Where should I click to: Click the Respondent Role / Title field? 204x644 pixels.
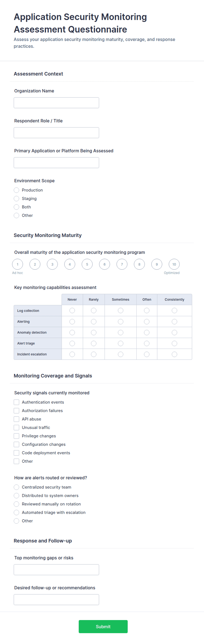pos(56,133)
